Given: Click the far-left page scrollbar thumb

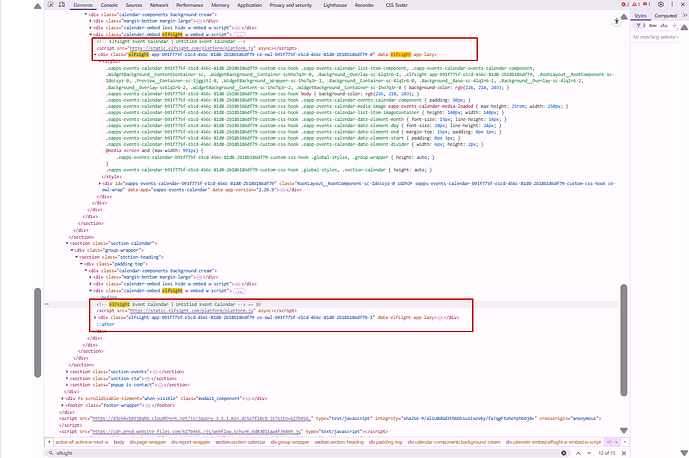Looking at the screenshot, I should pos(38,333).
